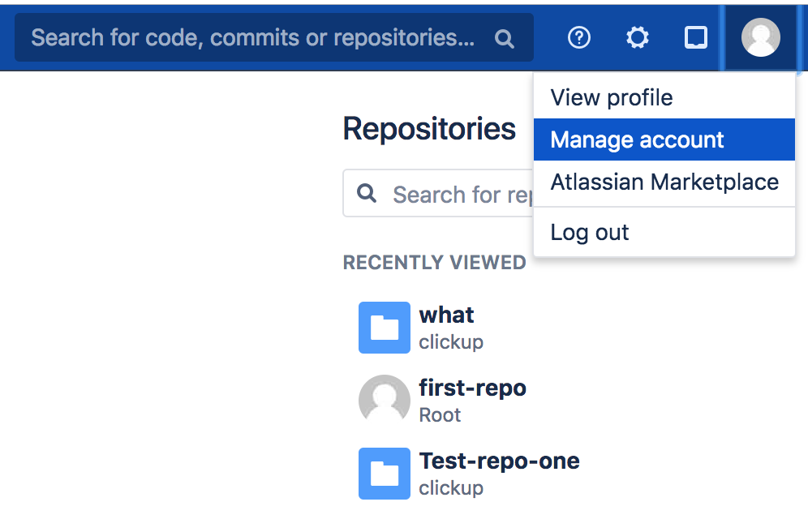Open the 'what' repository link
808x532 pixels.
point(447,315)
